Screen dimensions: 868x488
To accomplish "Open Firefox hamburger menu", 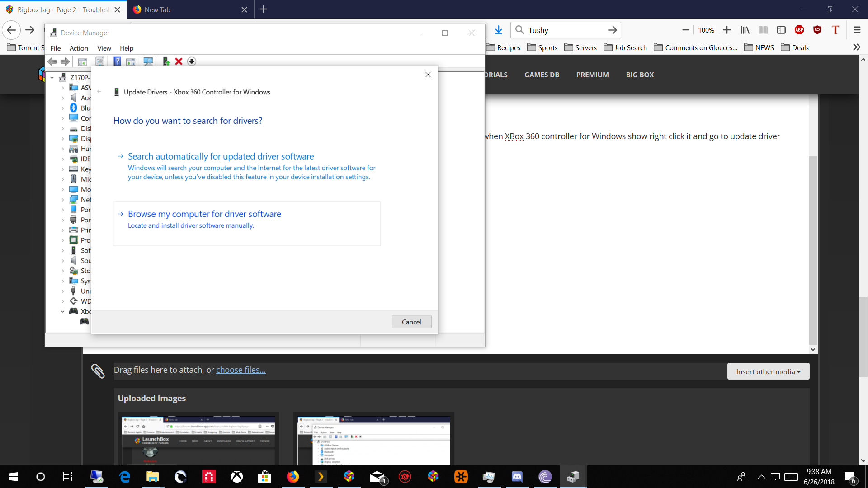I will 857,30.
